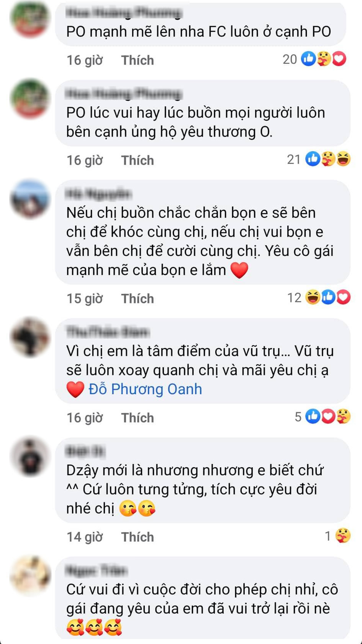The image size is (362, 644).
Task: Open avatar beside 'Dzậy mới là nhương nhương' comment
Action: [x=30, y=457]
